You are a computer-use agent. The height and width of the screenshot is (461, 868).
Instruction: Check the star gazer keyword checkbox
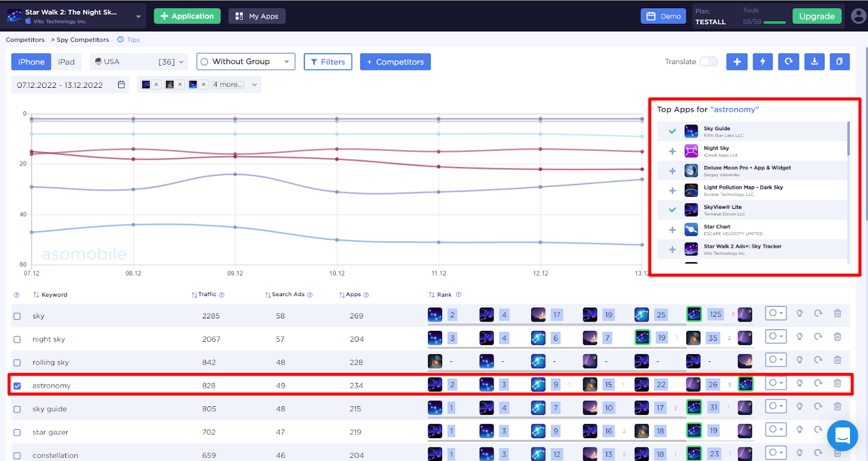click(x=17, y=433)
